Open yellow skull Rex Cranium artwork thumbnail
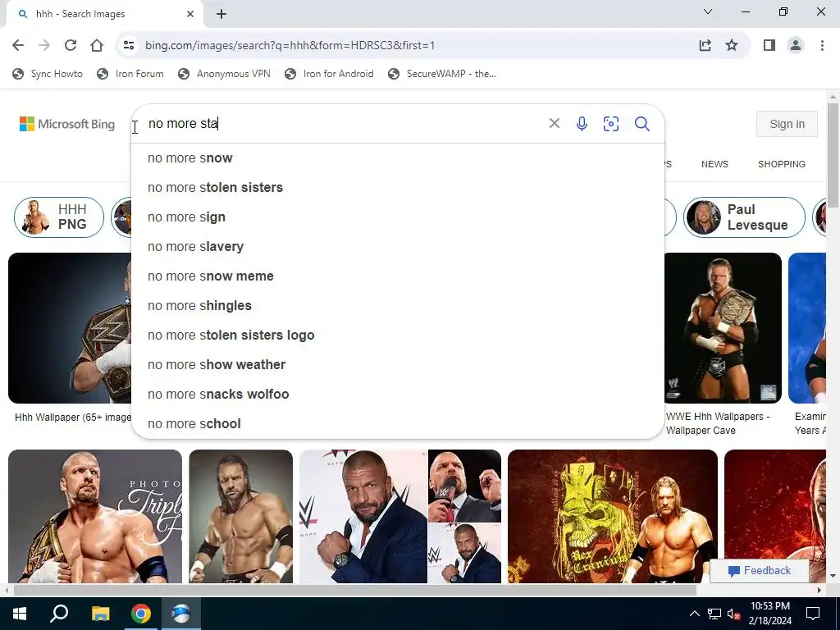 (x=612, y=516)
